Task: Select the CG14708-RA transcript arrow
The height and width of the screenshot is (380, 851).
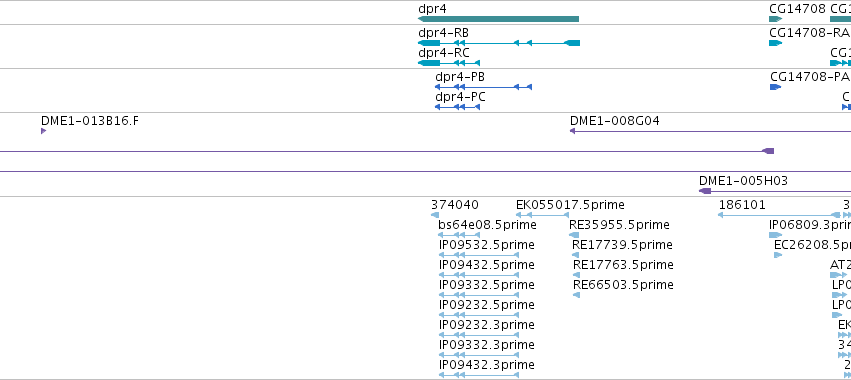Action: (x=776, y=43)
